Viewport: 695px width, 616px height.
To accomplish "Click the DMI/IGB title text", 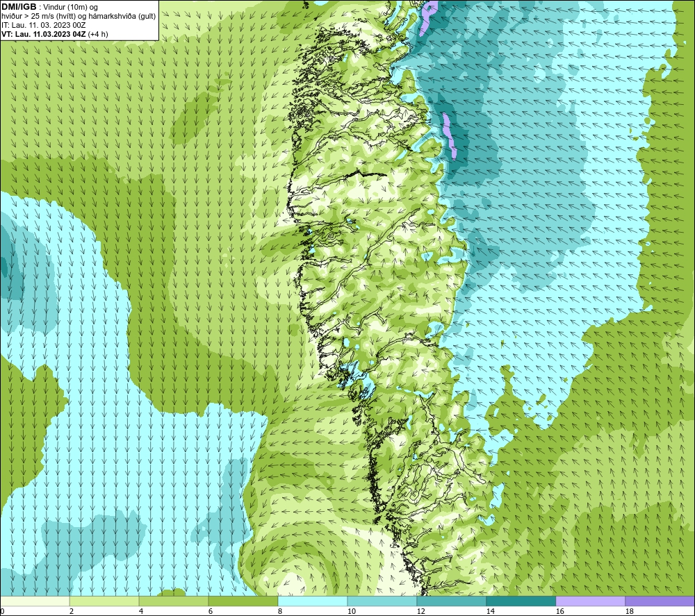I will [x=19, y=7].
